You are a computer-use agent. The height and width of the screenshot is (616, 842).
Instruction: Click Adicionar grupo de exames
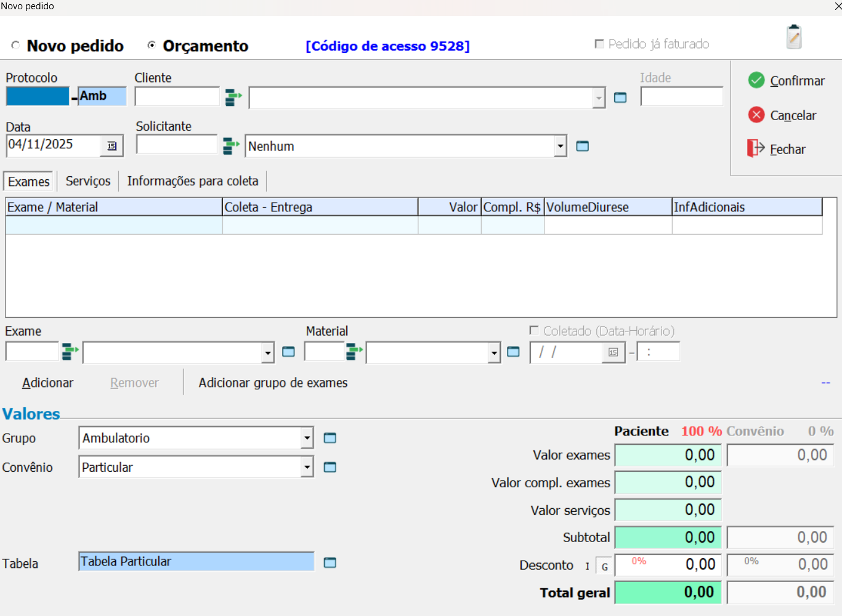click(273, 383)
